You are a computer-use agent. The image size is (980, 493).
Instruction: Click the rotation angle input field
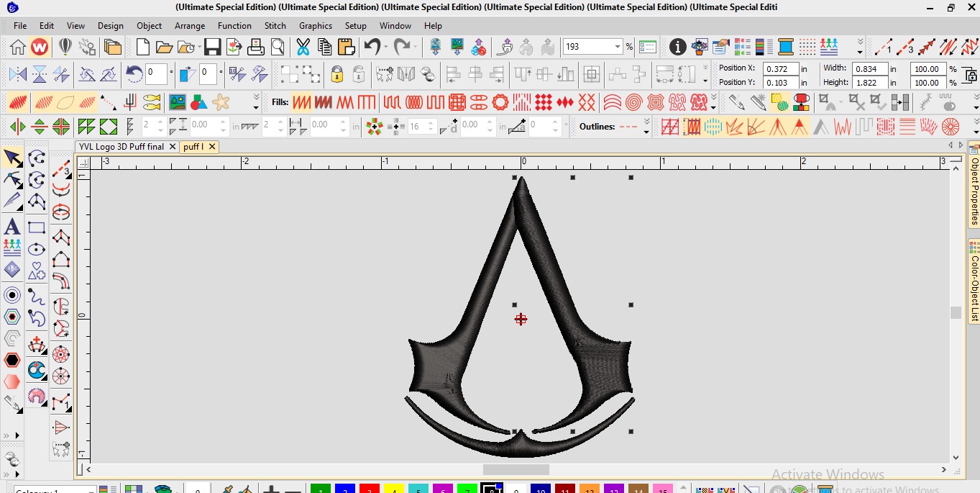[157, 73]
